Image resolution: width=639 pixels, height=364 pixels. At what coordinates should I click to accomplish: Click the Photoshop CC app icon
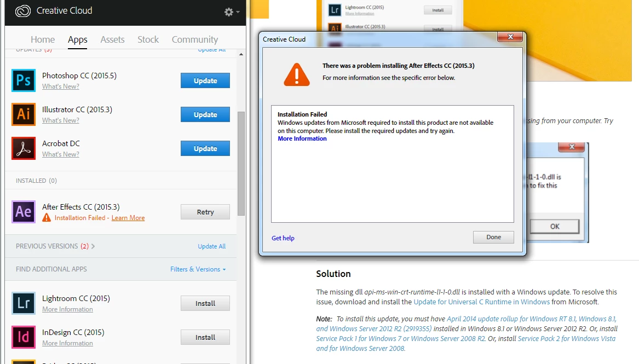point(23,80)
